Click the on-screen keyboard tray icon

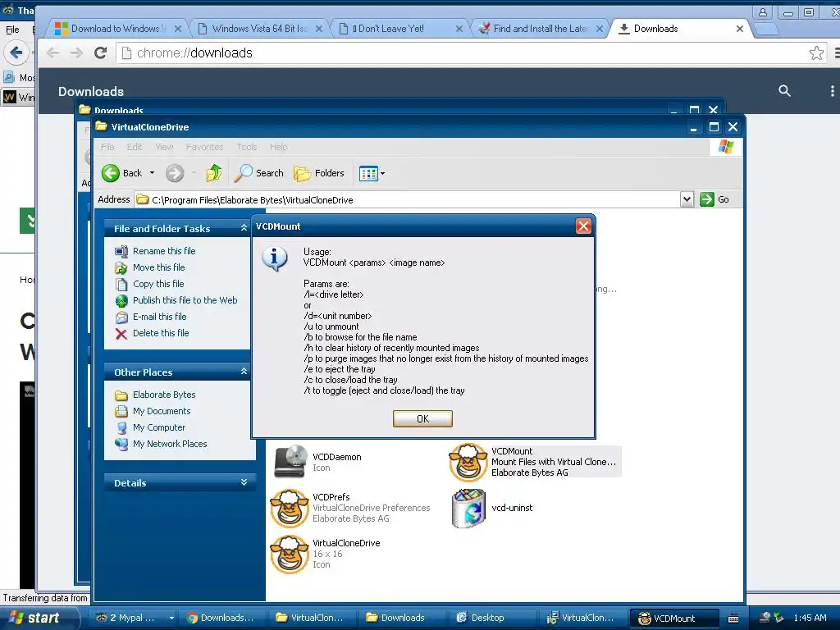pyautogui.click(x=733, y=619)
